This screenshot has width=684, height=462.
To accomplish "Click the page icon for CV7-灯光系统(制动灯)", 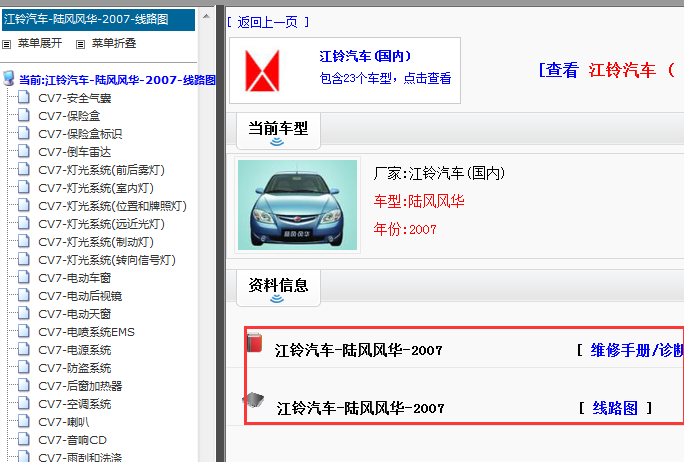I will [24, 241].
